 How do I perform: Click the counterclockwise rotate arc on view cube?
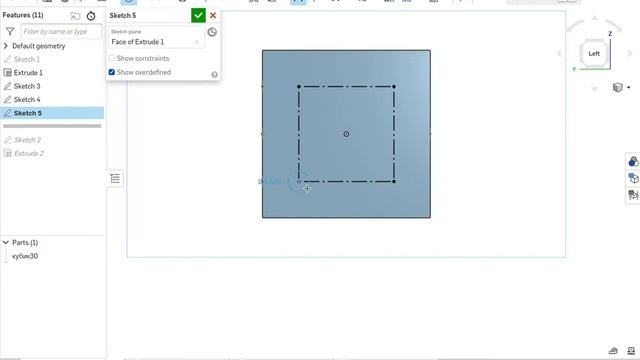pos(576,26)
